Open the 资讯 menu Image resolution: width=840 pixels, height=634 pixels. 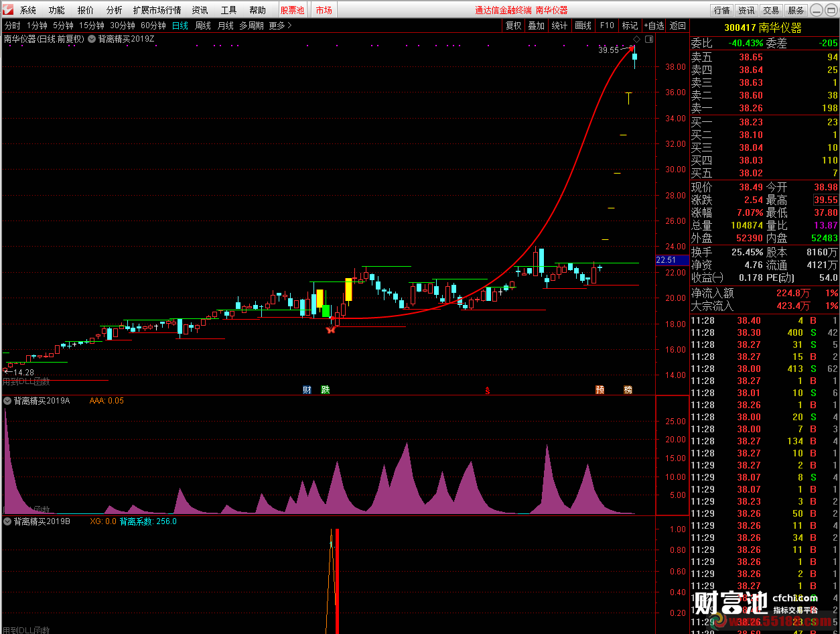click(x=200, y=10)
